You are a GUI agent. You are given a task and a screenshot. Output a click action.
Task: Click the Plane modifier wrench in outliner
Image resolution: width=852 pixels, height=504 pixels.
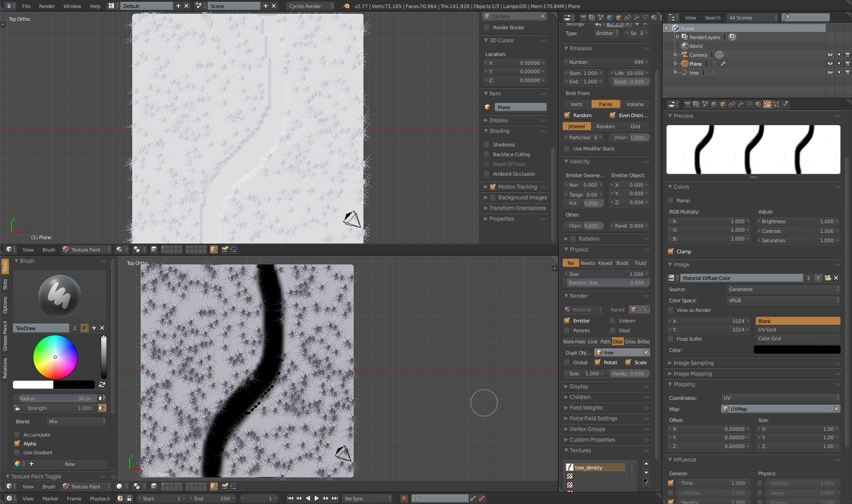723,63
